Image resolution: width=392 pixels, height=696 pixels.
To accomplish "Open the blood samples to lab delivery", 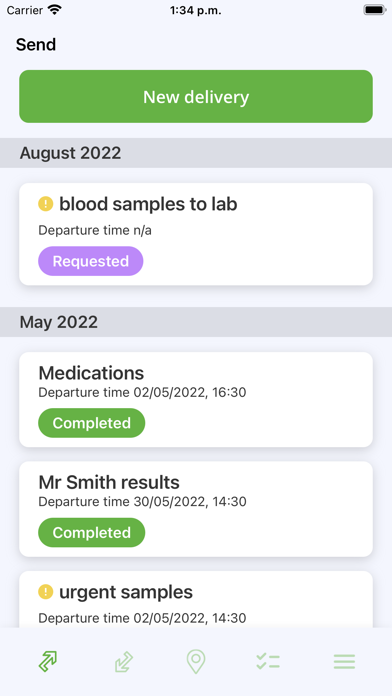I will (x=196, y=234).
